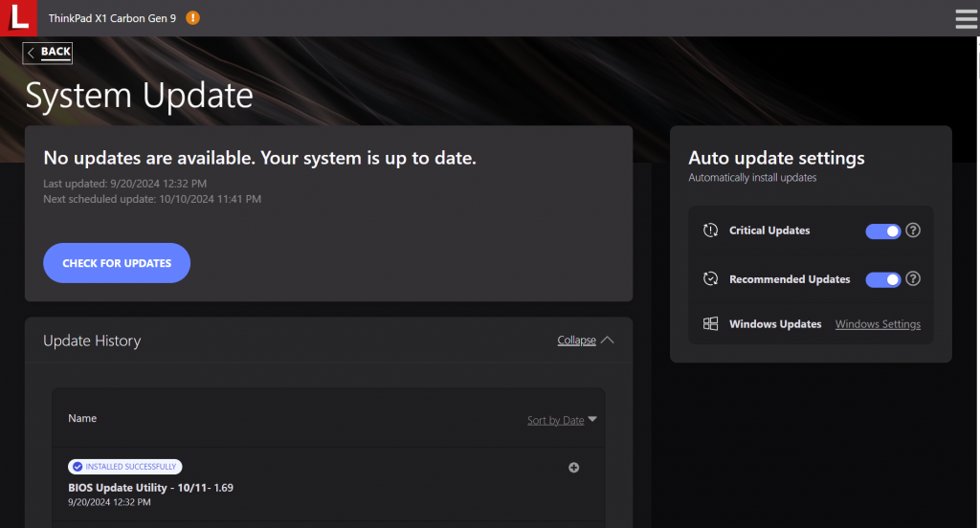The width and height of the screenshot is (980, 528).
Task: Click the Lenovo L logo icon
Action: [18, 17]
